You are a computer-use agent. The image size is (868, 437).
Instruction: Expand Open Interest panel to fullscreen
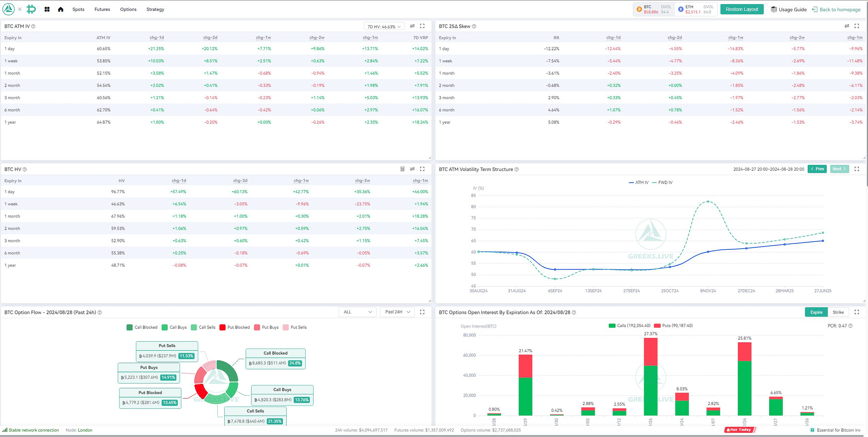pos(857,312)
